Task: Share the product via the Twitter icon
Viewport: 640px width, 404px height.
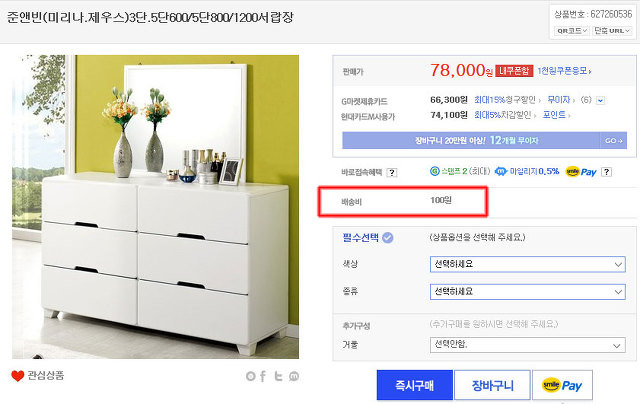Action: coord(278,376)
